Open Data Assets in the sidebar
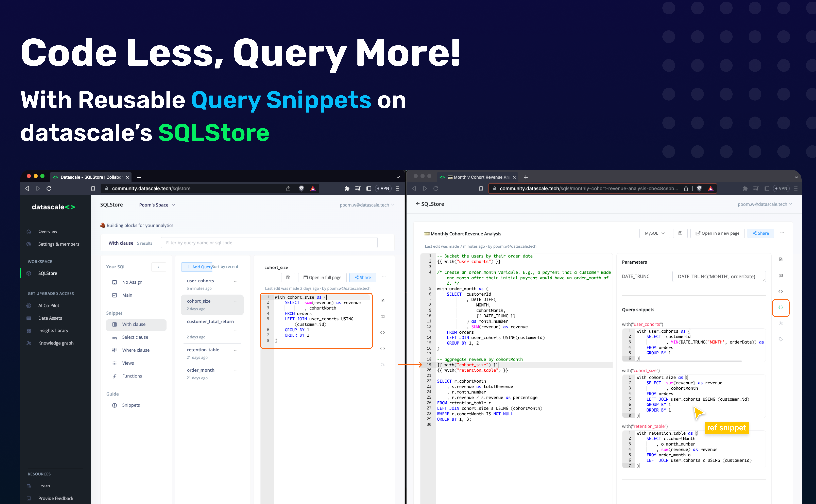 [50, 318]
